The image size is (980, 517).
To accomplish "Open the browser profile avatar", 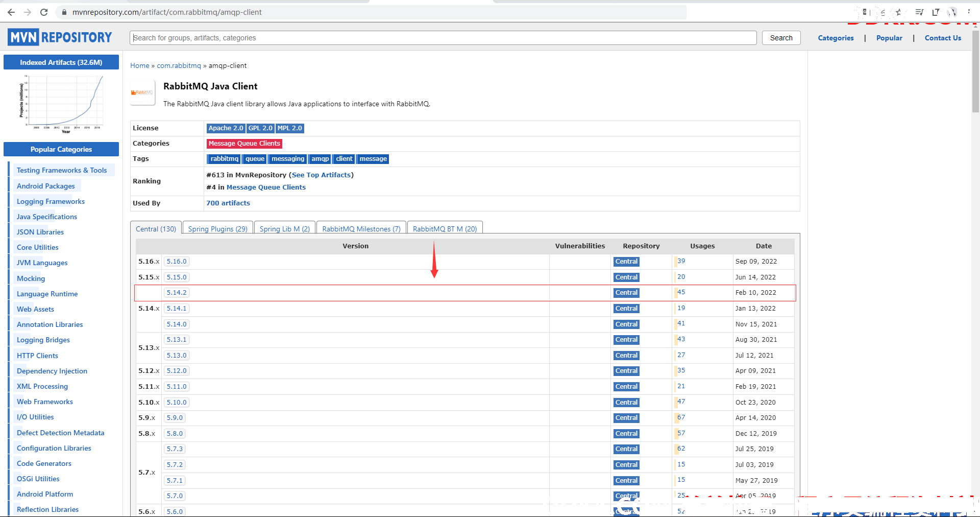I will click(x=952, y=12).
